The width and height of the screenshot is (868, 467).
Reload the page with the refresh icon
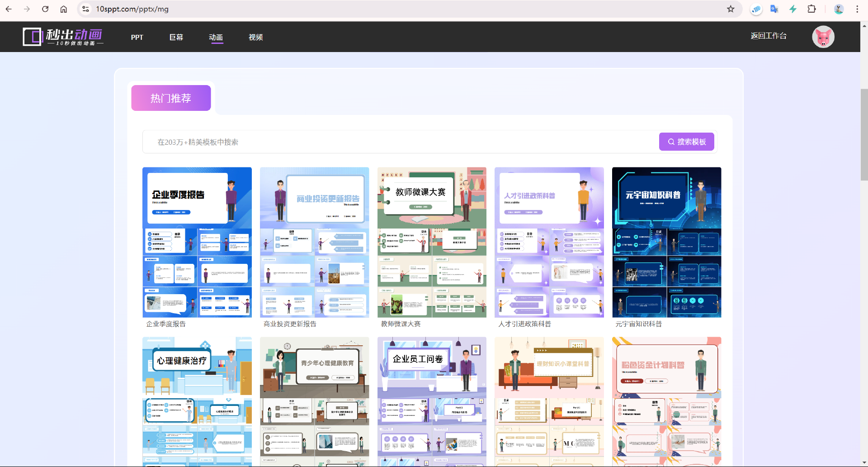(x=45, y=9)
